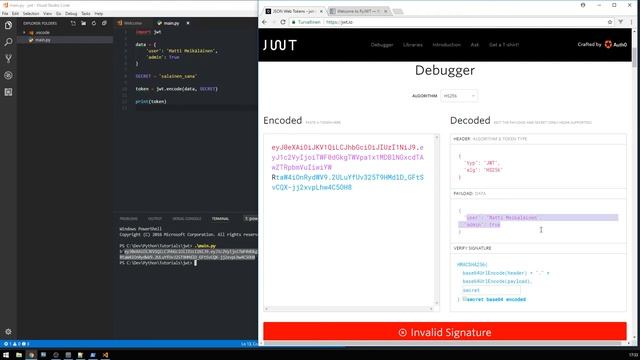640x360 pixels.
Task: Close the JSON Web Tokens browser tab
Action: pyautogui.click(x=321, y=11)
